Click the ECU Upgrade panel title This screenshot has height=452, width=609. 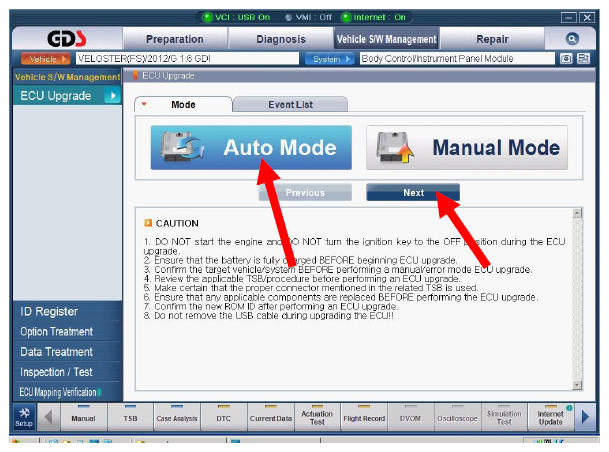tap(168, 76)
